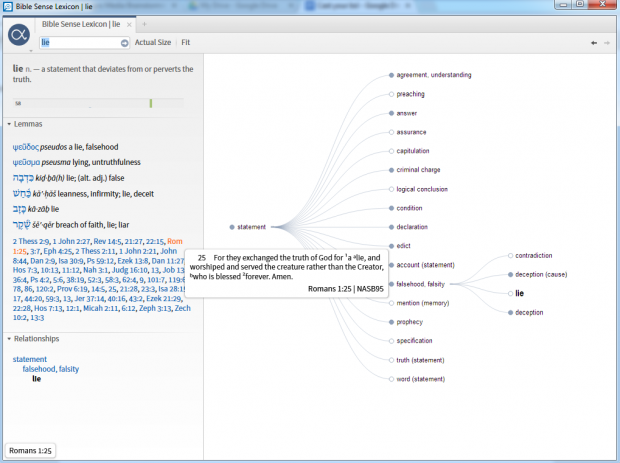This screenshot has height=463, width=620.
Task: Collapse the Relationships section
Action: coord(8,339)
